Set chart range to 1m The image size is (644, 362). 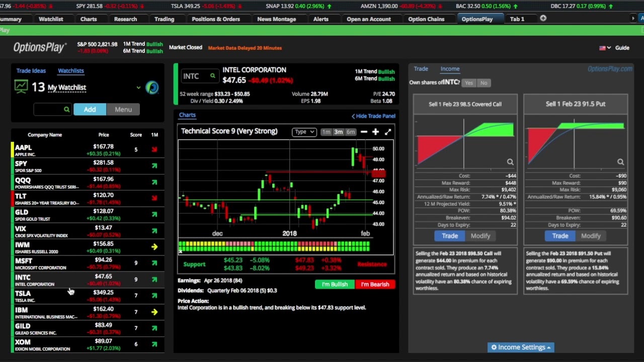point(326,132)
